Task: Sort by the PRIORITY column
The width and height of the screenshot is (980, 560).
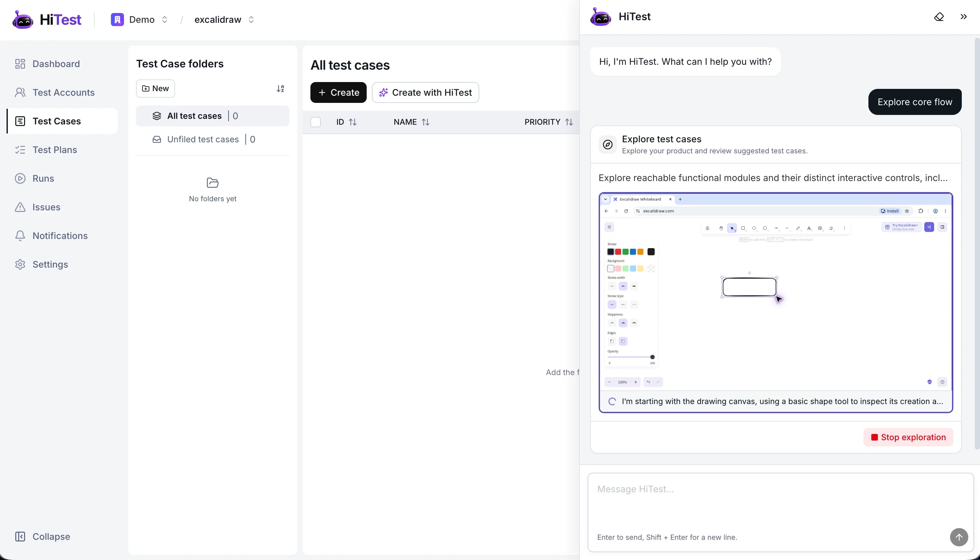Action: coord(549,122)
